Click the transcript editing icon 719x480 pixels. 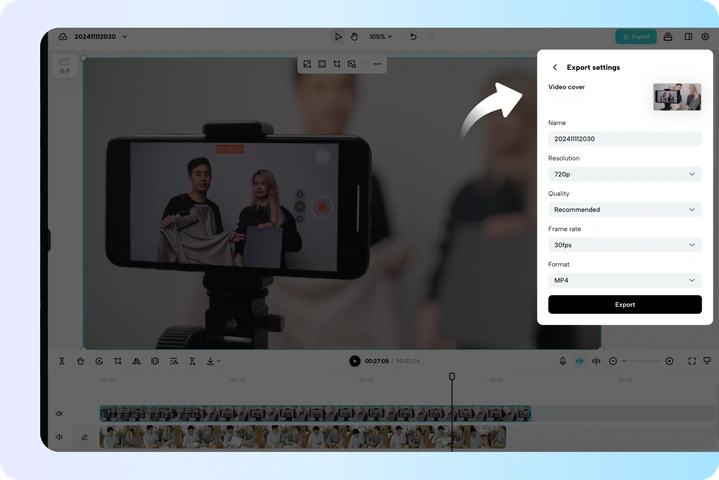coord(174,361)
